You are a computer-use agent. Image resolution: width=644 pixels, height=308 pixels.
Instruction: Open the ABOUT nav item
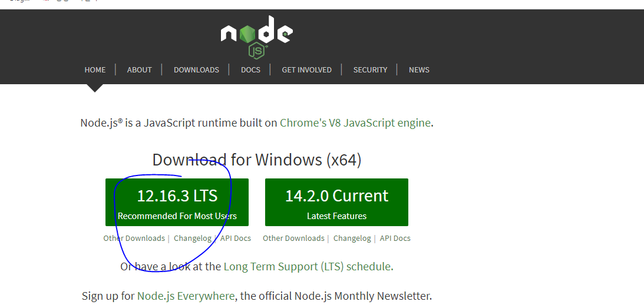139,70
